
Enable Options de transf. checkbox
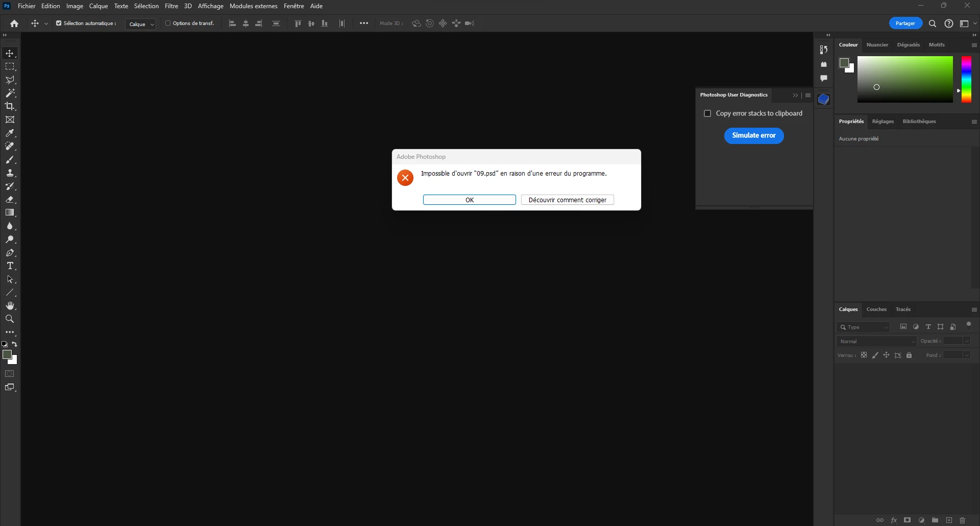point(168,23)
